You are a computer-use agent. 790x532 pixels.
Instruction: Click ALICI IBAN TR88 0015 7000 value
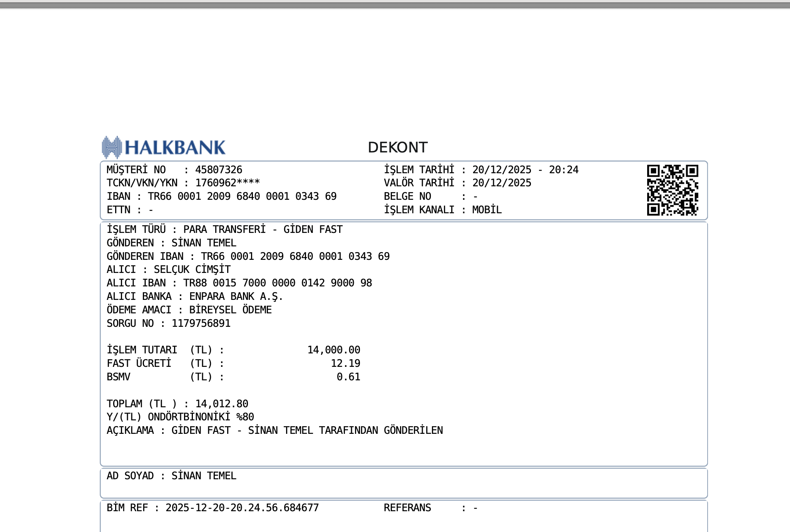point(278,283)
